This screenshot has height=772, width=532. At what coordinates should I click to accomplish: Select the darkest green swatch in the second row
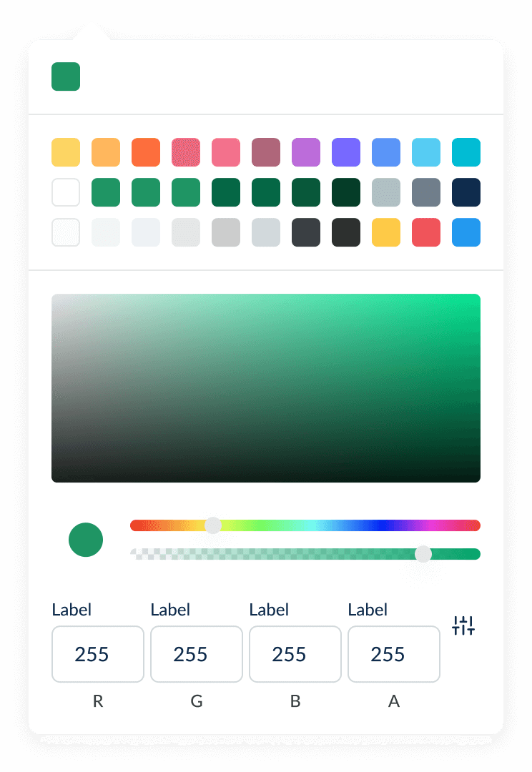[x=346, y=192]
